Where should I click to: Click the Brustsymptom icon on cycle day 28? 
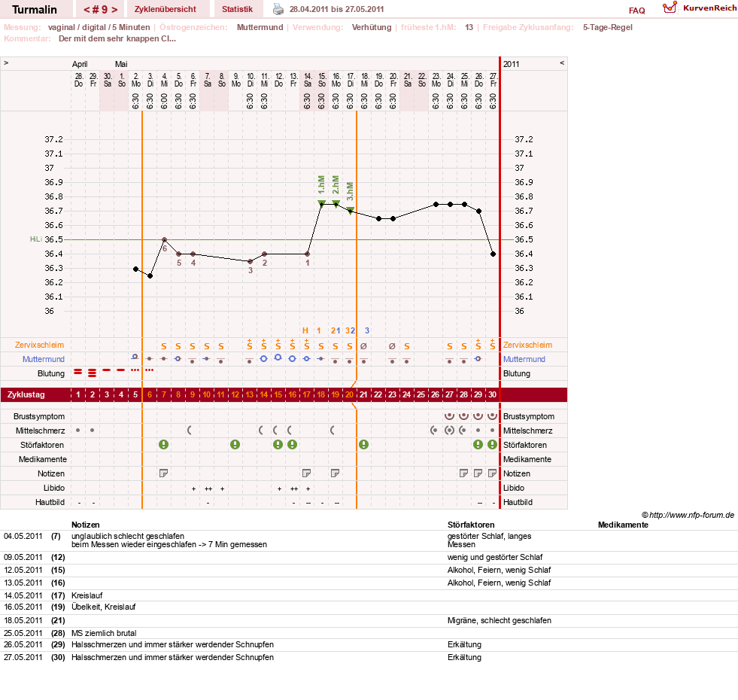(463, 416)
